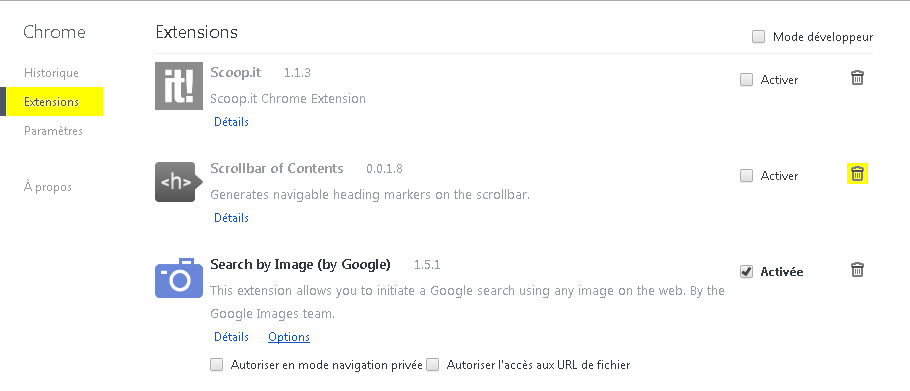Open Détails link for Search by Image

pyautogui.click(x=231, y=336)
